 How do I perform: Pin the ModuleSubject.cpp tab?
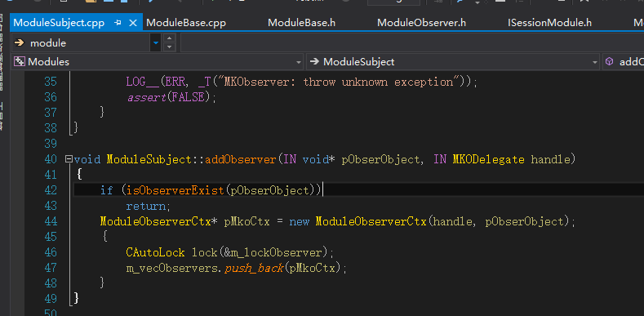[x=118, y=23]
